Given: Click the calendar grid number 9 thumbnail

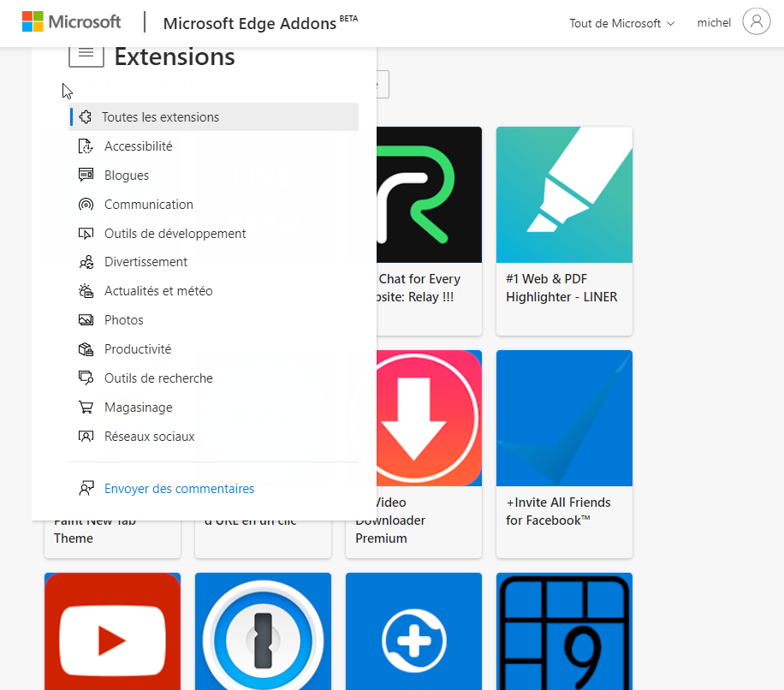Looking at the screenshot, I should click(564, 632).
